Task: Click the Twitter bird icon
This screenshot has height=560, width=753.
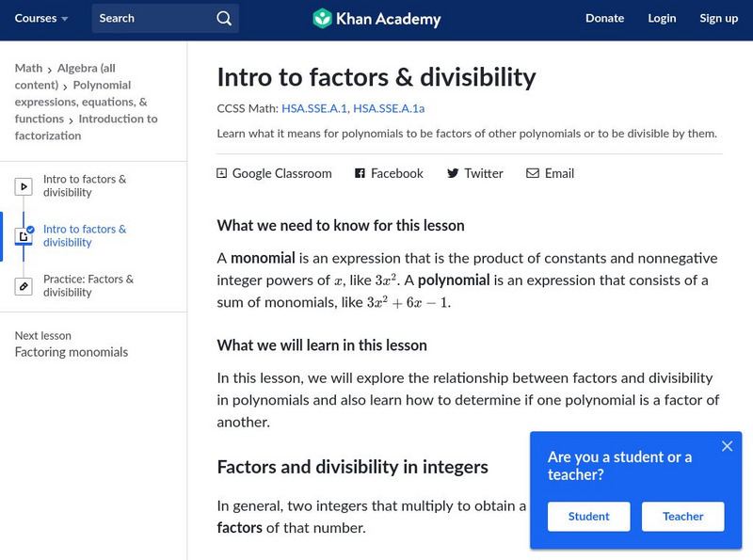Action: [453, 173]
